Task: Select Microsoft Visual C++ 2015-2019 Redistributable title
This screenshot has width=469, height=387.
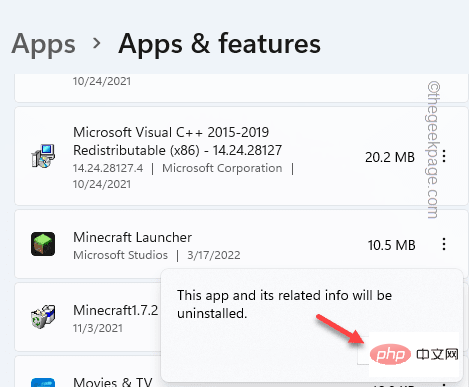Action: click(x=177, y=141)
